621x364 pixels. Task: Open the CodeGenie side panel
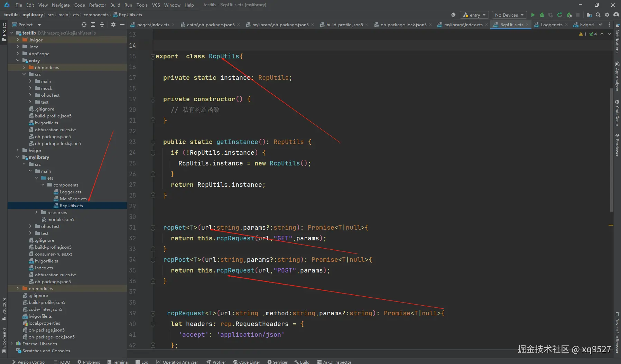coord(617,113)
